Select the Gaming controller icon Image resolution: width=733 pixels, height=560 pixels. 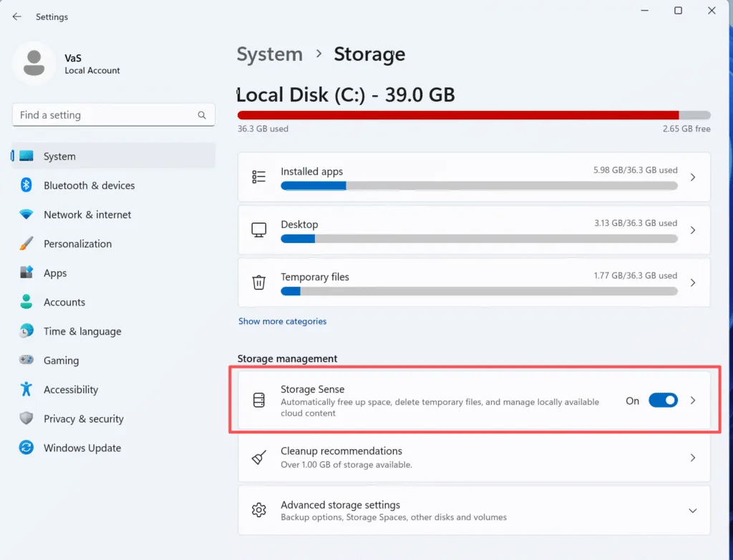pyautogui.click(x=25, y=360)
